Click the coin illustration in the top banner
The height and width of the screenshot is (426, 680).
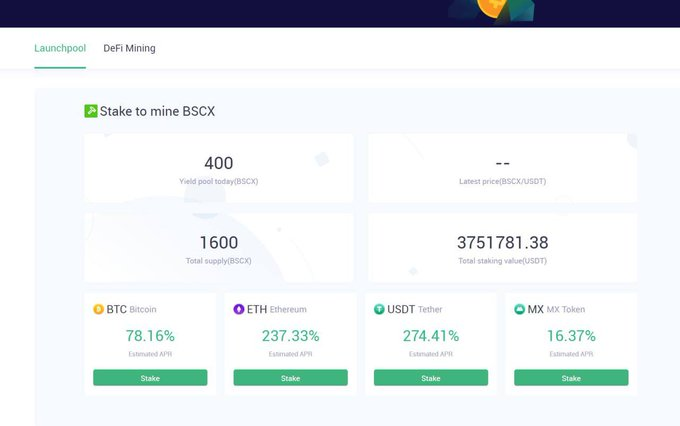pos(491,10)
